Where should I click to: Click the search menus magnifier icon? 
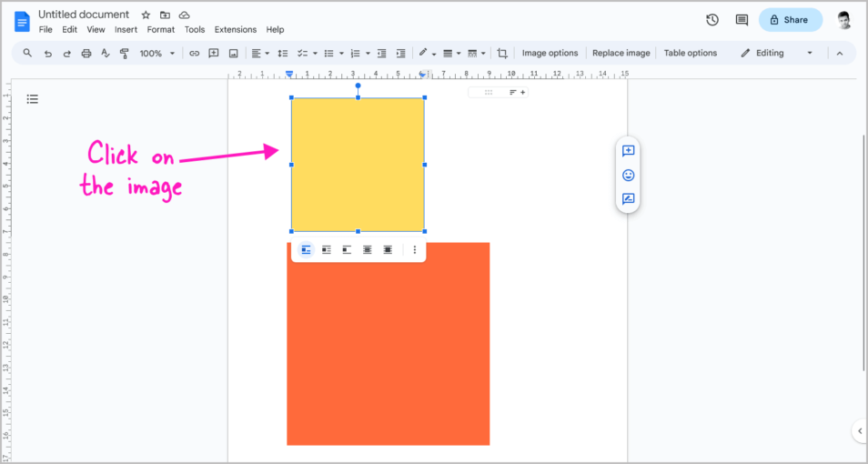[27, 53]
